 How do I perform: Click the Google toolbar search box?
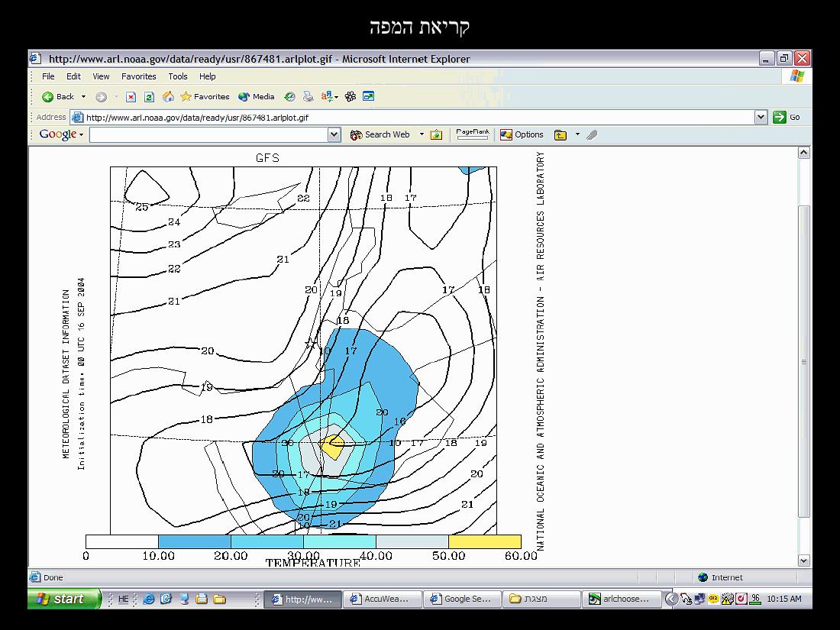tap(209, 135)
